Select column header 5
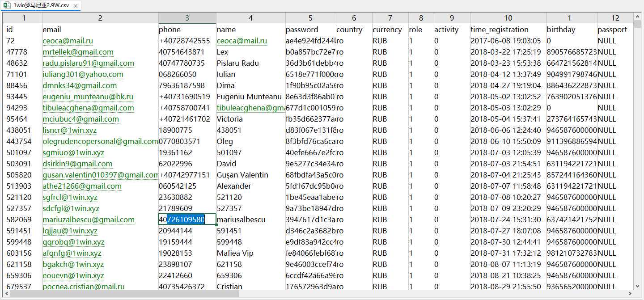 [x=310, y=18]
